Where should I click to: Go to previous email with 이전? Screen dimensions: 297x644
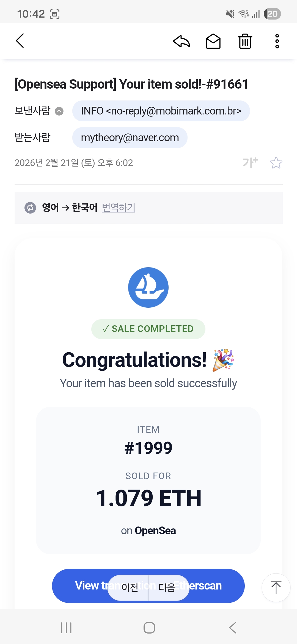pos(129,588)
